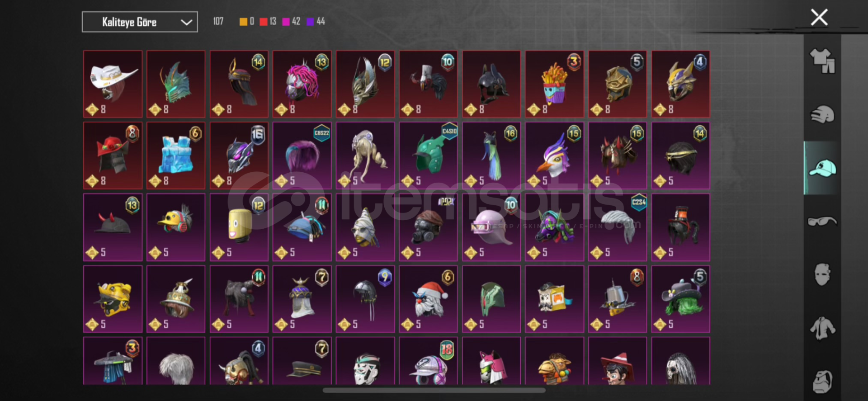Select the jacket category icon

pos(822,328)
